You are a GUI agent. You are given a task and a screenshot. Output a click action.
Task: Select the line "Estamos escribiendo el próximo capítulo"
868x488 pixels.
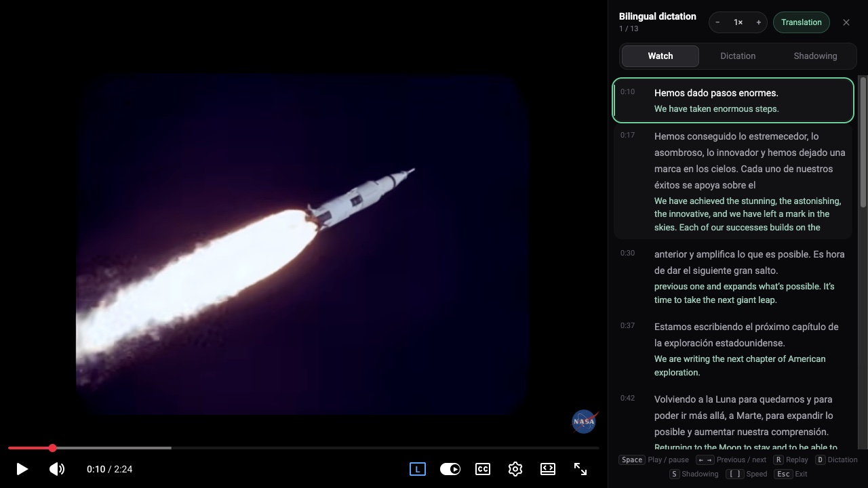pos(733,349)
